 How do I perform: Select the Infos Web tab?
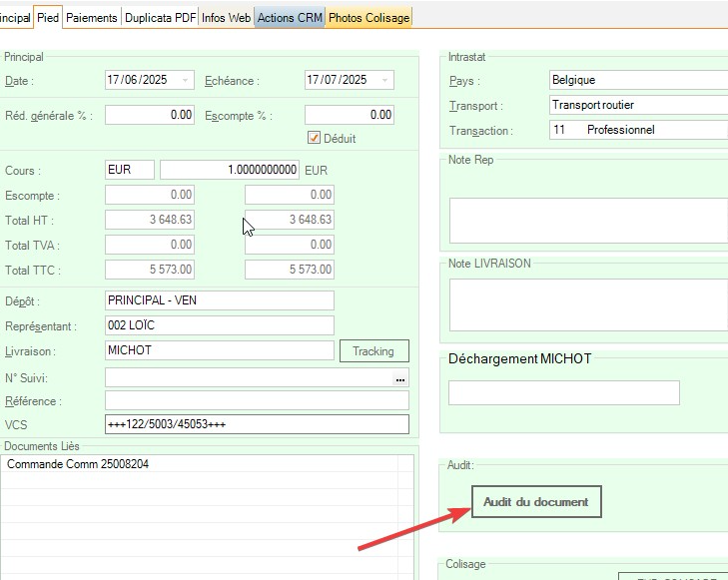(226, 17)
